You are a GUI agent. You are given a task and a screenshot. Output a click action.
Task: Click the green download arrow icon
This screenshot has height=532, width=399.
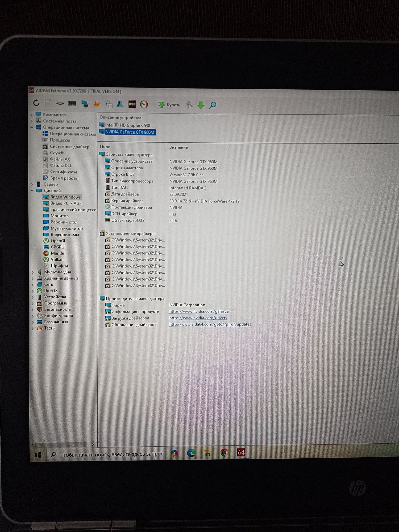pos(201,105)
